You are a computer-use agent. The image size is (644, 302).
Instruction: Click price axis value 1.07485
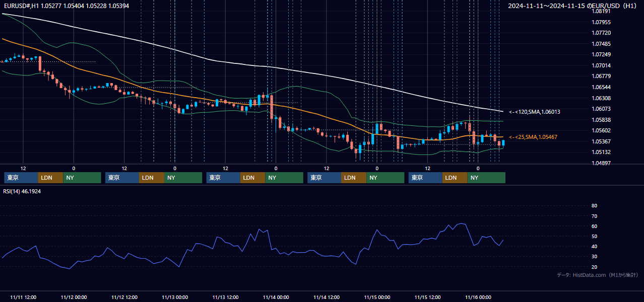pyautogui.click(x=601, y=44)
